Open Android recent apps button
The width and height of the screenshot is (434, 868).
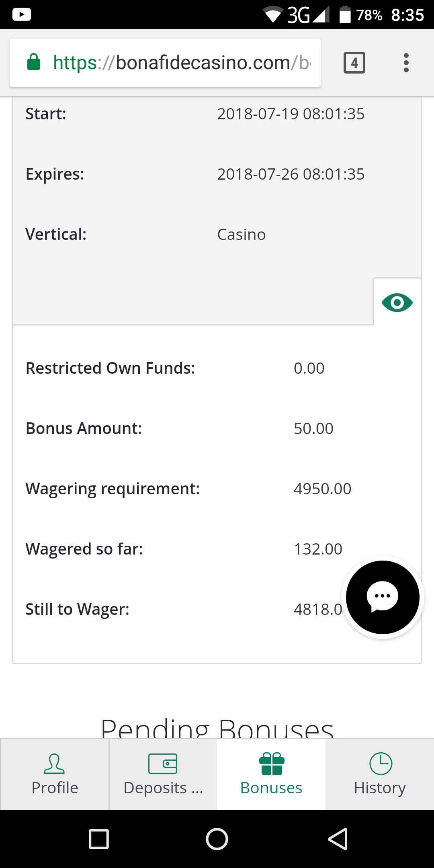click(x=99, y=839)
